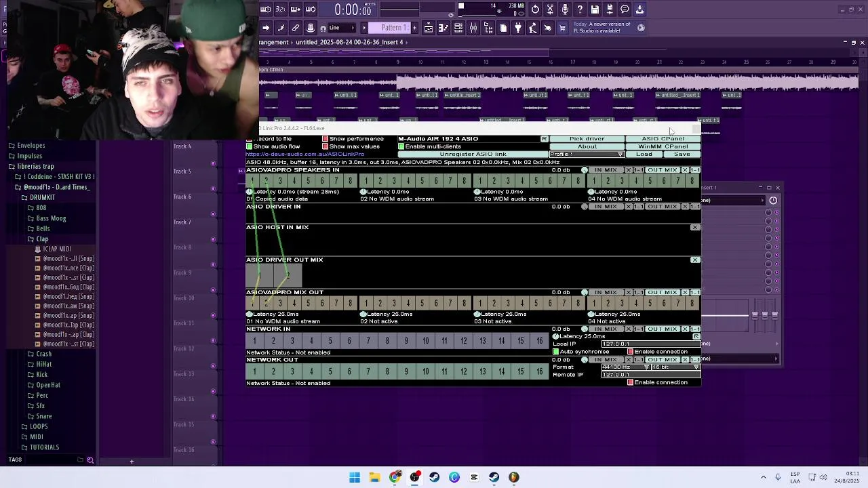Click the Remote IP field 127.0.0.1
The width and height of the screenshot is (868, 488).
650,375
